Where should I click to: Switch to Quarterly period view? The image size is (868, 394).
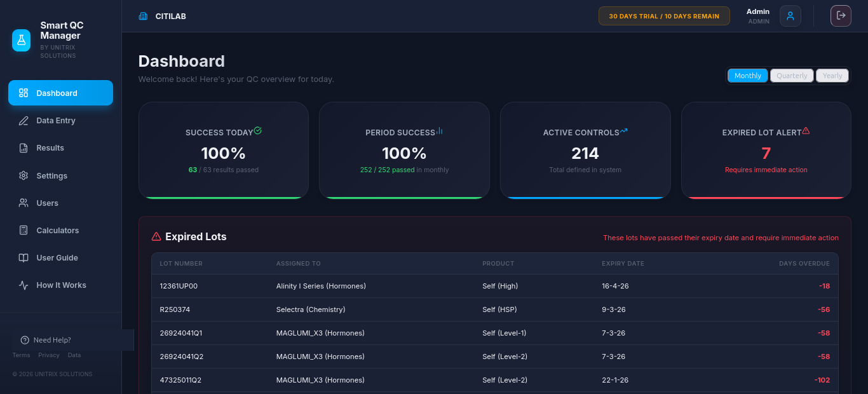click(x=792, y=76)
